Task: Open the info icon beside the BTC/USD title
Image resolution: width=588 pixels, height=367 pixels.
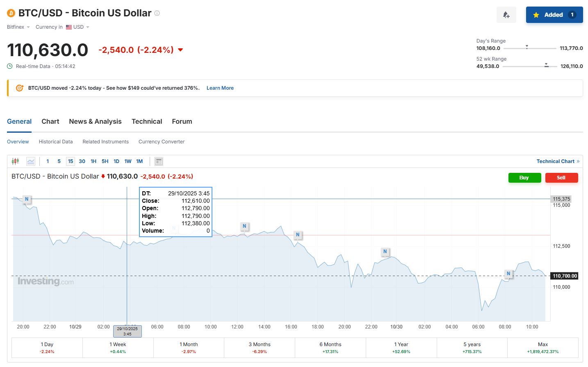Action: [x=157, y=13]
